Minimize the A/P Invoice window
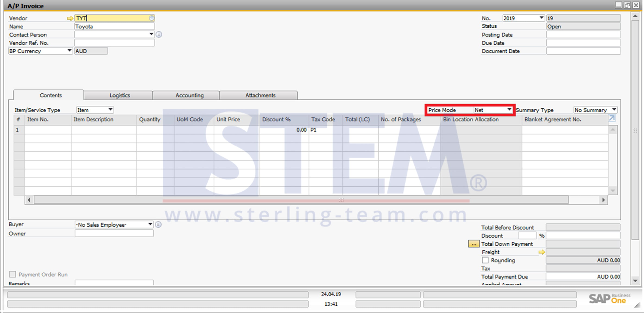Viewport: 644px width, 313px height. coord(618,5)
